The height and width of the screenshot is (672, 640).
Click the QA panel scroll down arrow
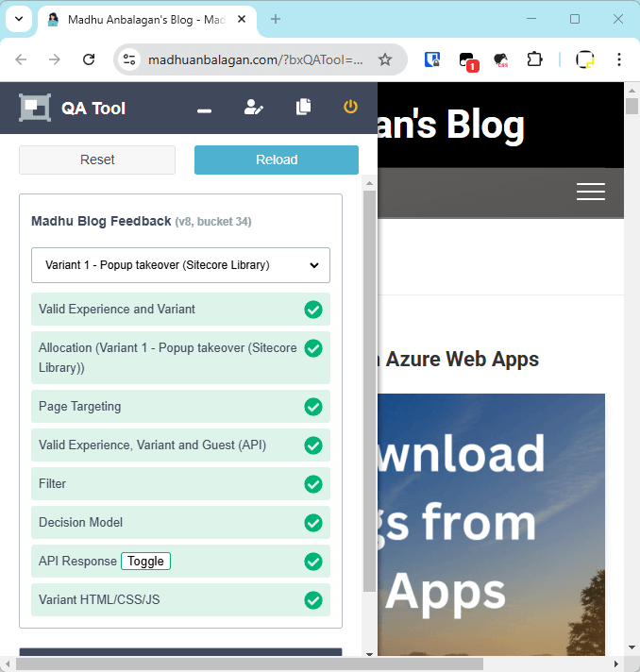pos(369,654)
